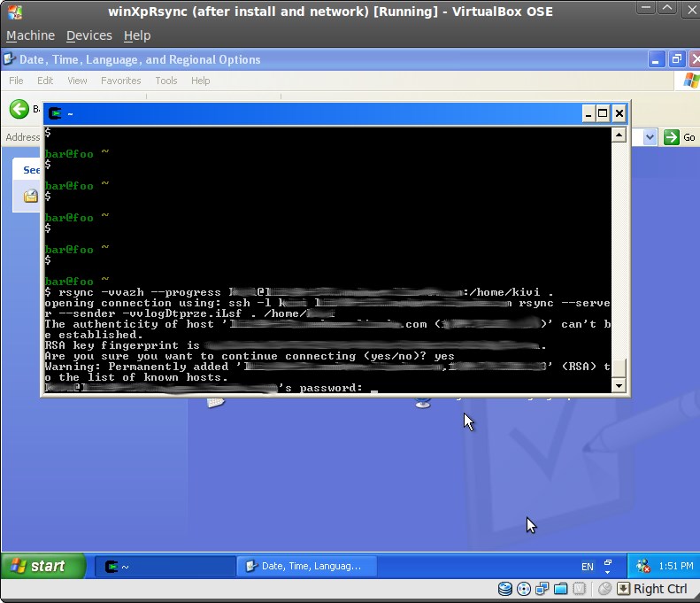Open the language bar options dropdown
This screenshot has width=700, height=603.
(x=608, y=571)
